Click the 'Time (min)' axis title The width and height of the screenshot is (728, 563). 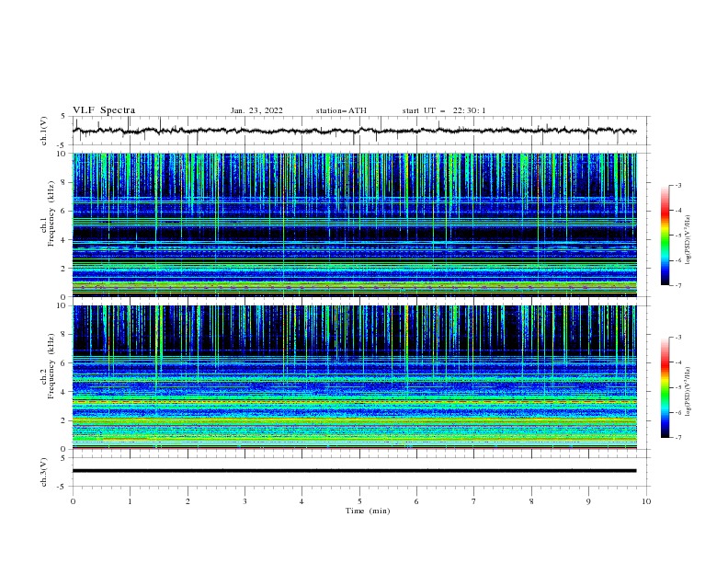click(368, 511)
